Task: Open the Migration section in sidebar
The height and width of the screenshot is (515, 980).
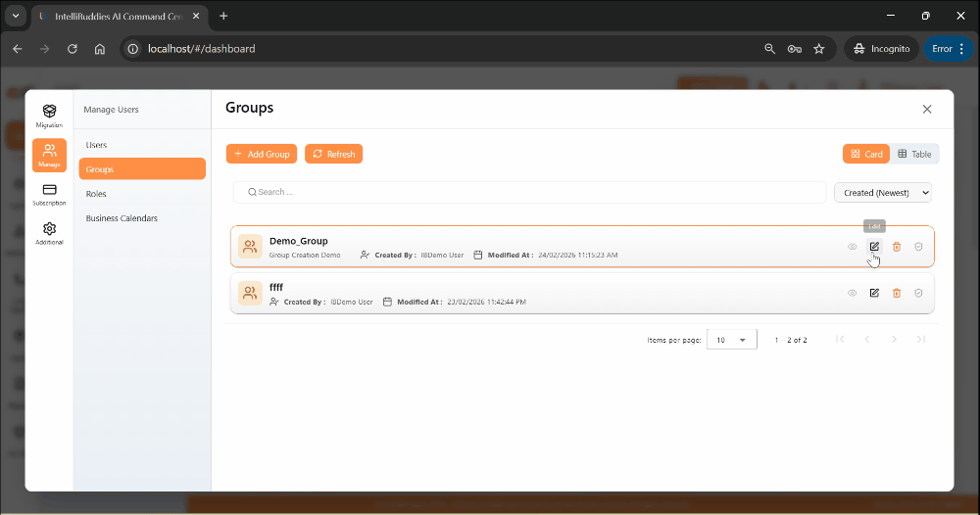Action: tap(49, 116)
